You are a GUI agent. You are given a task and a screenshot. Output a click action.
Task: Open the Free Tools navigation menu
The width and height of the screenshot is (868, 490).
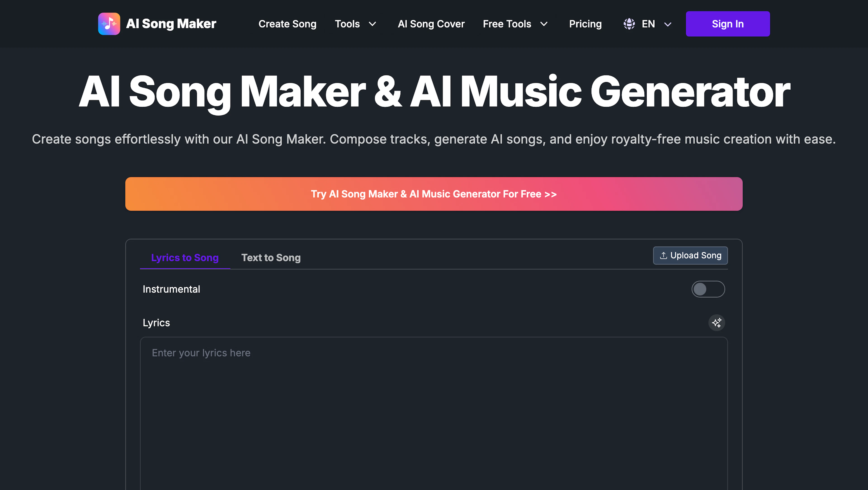coord(507,24)
